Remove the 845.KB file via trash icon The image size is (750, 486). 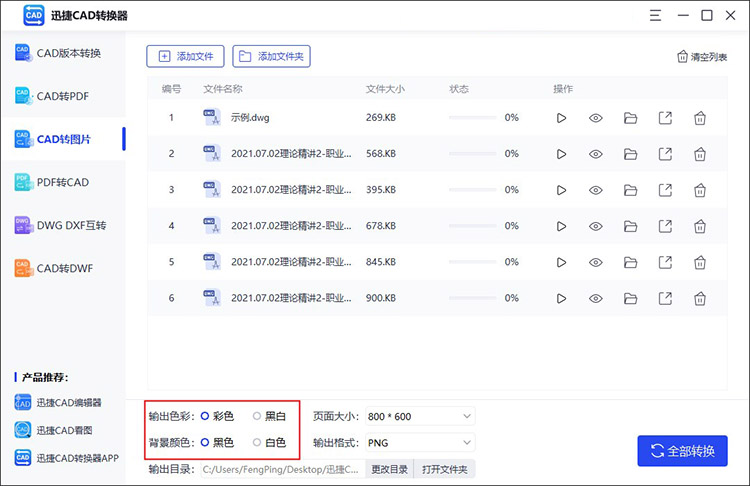click(x=700, y=262)
